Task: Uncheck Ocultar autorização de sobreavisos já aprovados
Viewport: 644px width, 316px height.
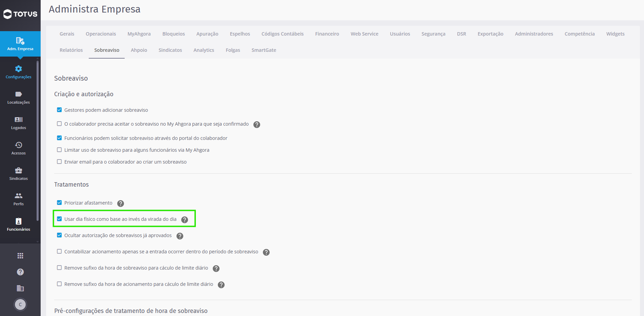Action: point(59,235)
